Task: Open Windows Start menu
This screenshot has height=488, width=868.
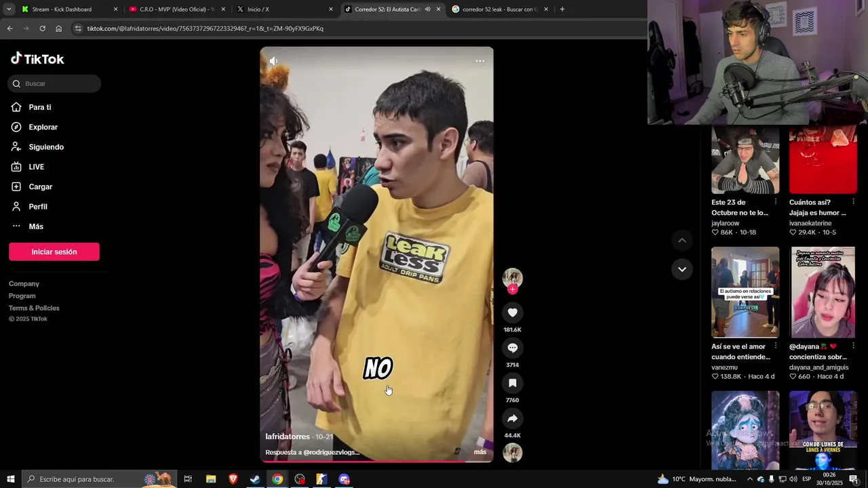Action: pyautogui.click(x=10, y=479)
